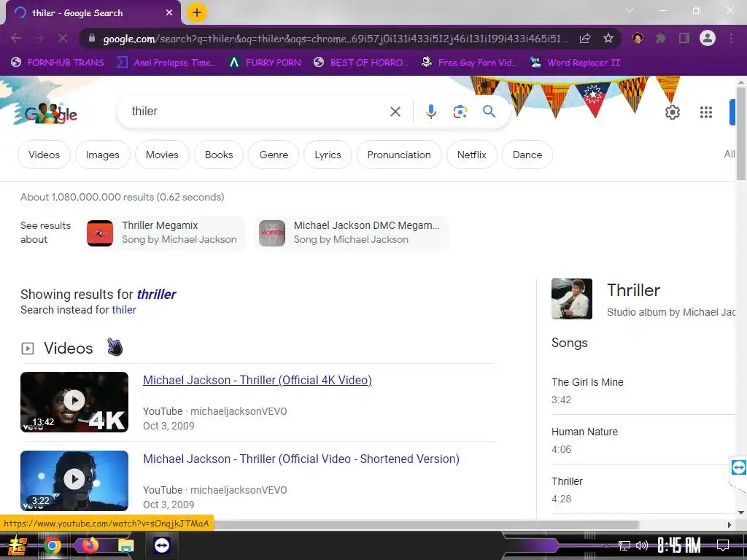Image resolution: width=747 pixels, height=560 pixels.
Task: Click the 8:45 AM taskbar clock
Action: point(679,545)
